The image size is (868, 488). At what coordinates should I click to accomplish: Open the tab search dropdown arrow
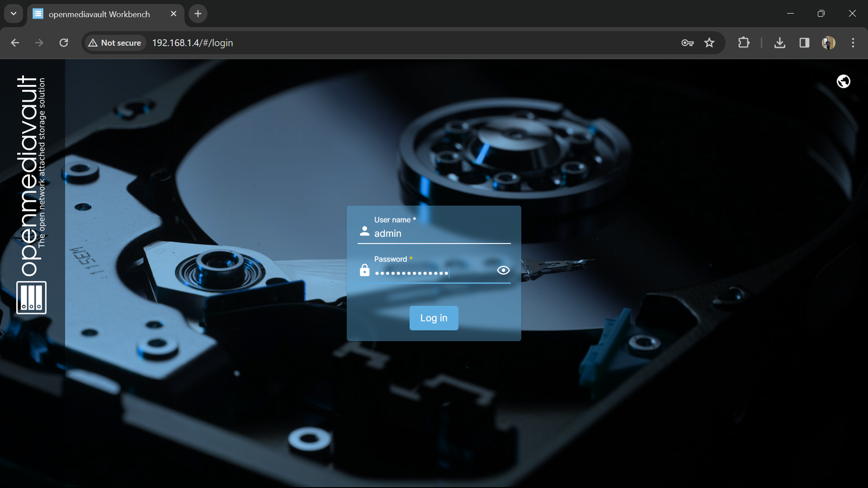[14, 14]
